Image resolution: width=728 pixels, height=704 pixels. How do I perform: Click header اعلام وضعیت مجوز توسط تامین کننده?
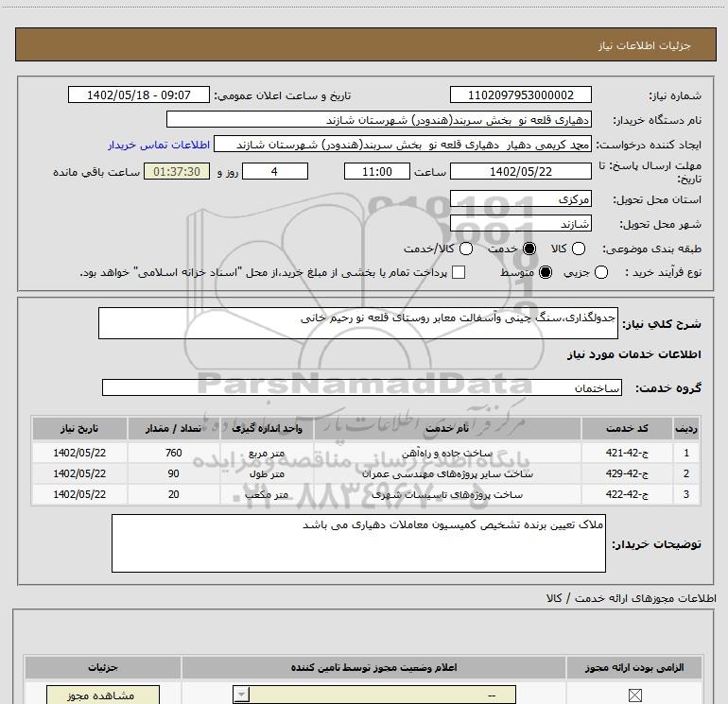(373, 667)
